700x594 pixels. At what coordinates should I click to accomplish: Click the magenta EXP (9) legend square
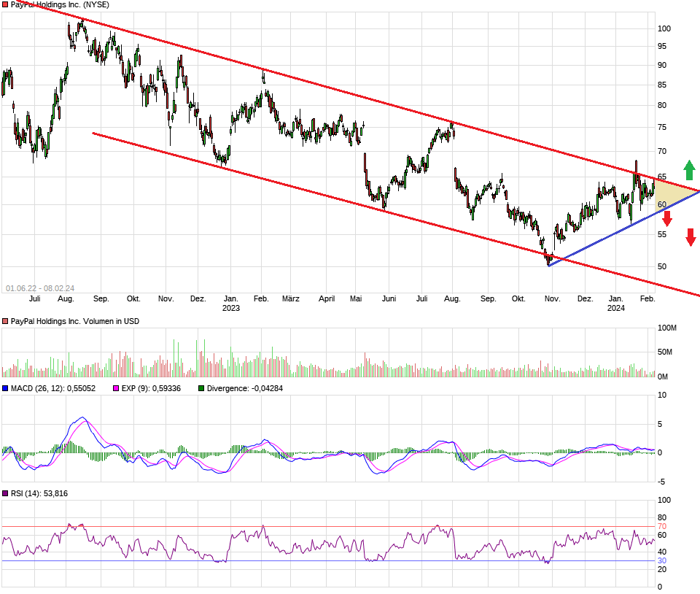116,388
